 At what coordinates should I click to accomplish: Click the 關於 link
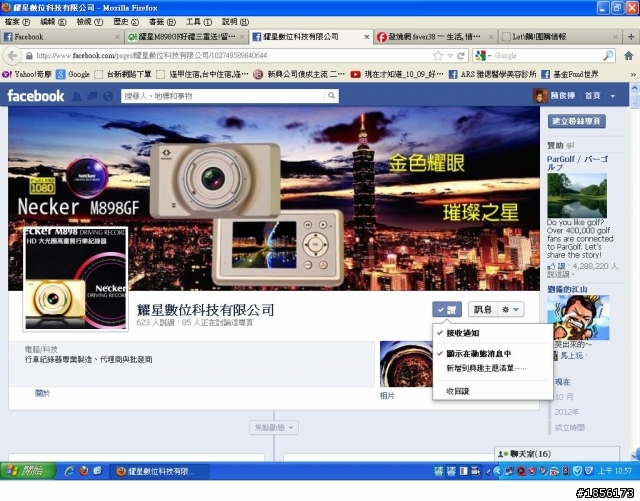42,394
